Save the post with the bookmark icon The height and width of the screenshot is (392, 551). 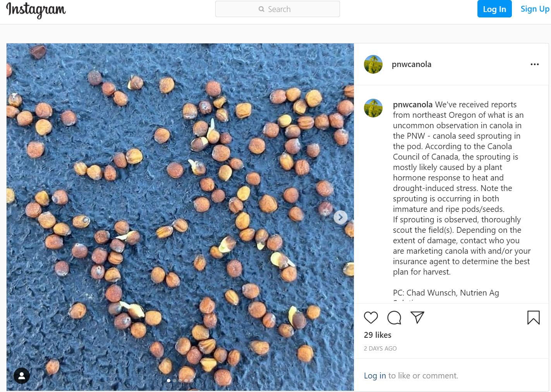[534, 317]
